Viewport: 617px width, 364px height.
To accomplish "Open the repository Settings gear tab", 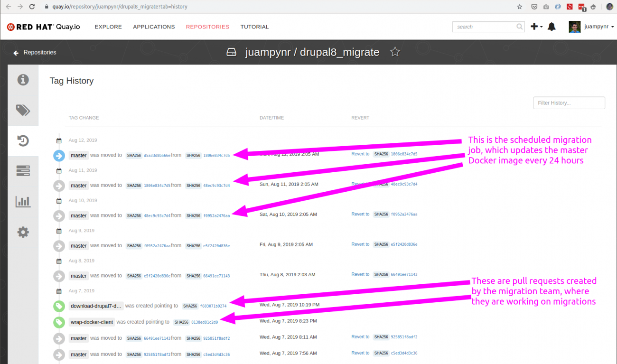I will click(x=23, y=232).
